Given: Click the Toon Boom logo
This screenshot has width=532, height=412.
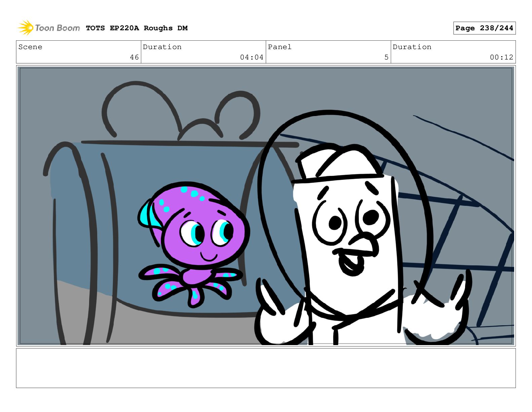Looking at the screenshot, I should [48, 28].
